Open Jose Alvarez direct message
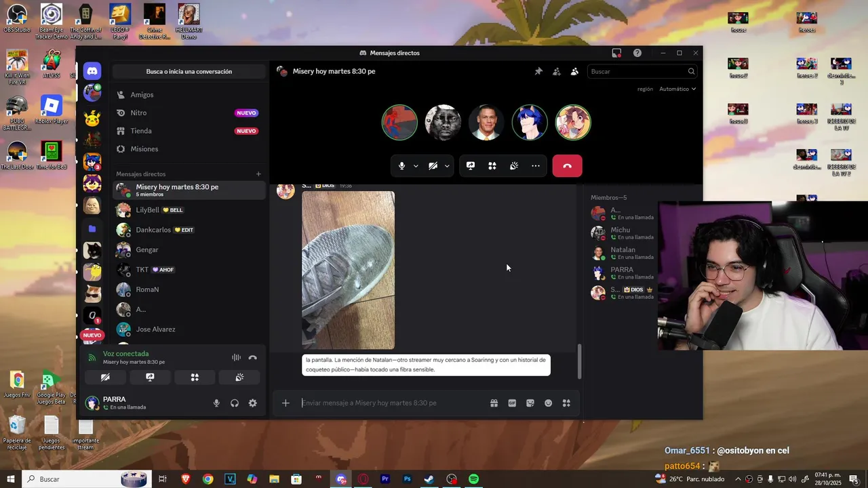Screen dimensions: 868x488 coord(189,329)
